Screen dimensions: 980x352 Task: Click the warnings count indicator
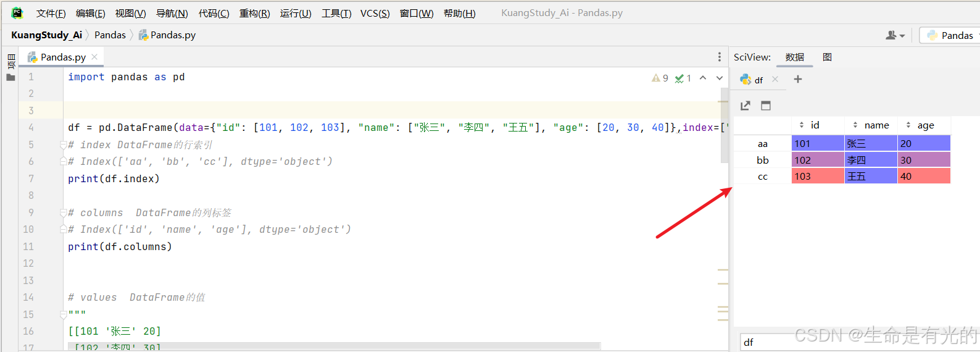660,78
